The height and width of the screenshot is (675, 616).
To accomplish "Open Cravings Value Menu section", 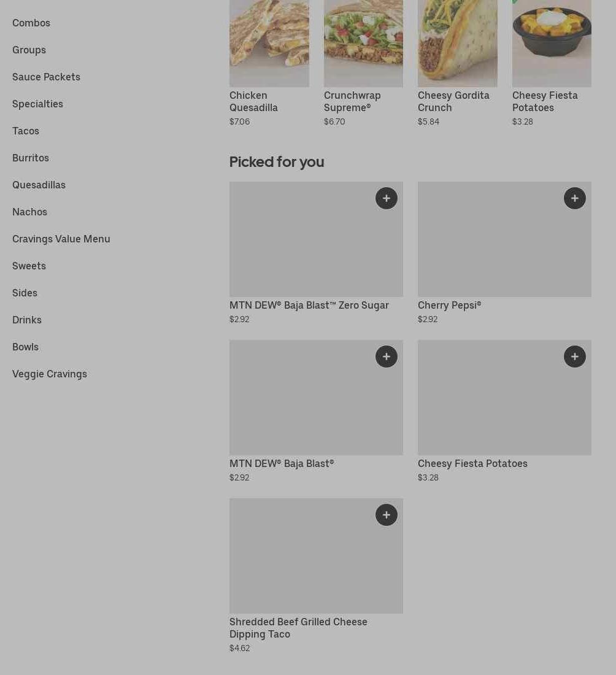I will (61, 239).
